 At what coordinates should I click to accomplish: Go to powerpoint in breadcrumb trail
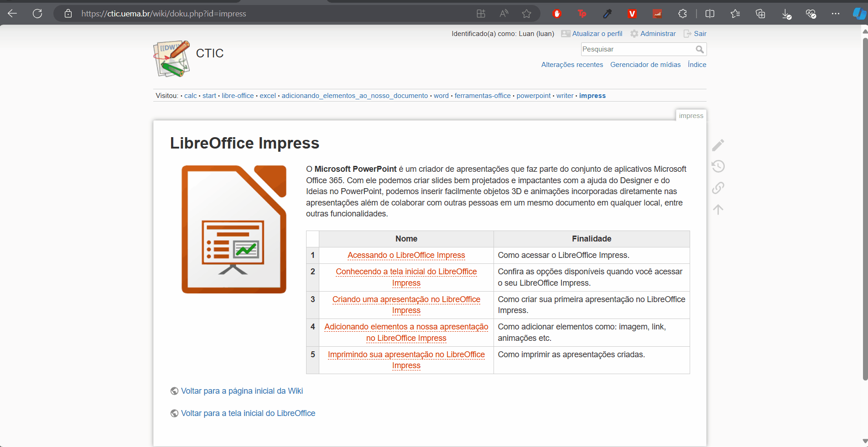tap(534, 96)
